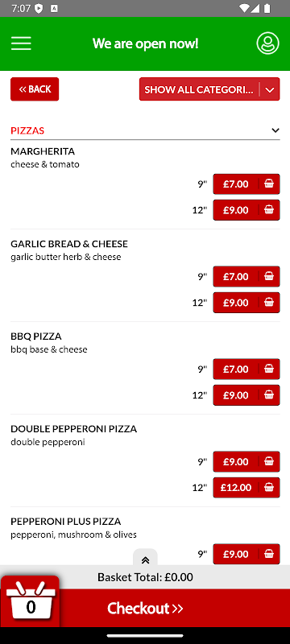Add 9" Margherita to basket
290x644 pixels.
246,184
